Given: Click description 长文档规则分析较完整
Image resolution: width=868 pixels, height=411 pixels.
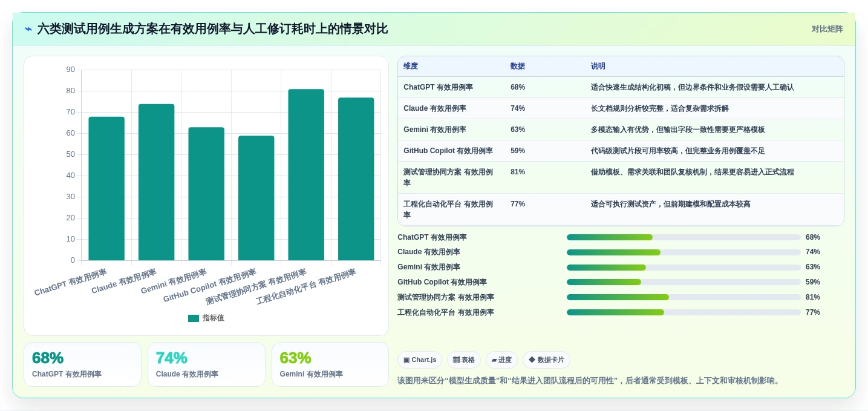Looking at the screenshot, I should pyautogui.click(x=660, y=108).
